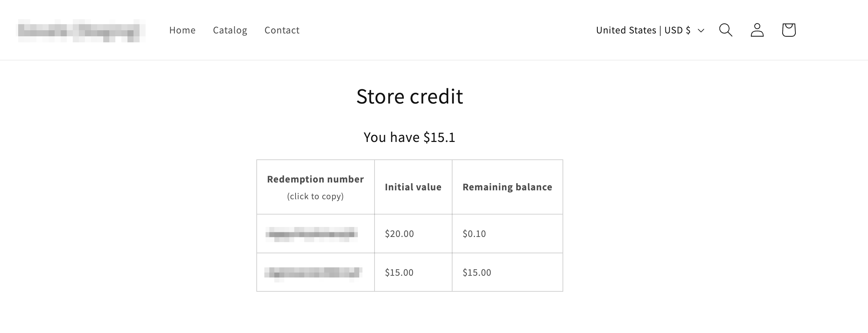Click the Store credit heading
The width and height of the screenshot is (868, 333).
409,96
